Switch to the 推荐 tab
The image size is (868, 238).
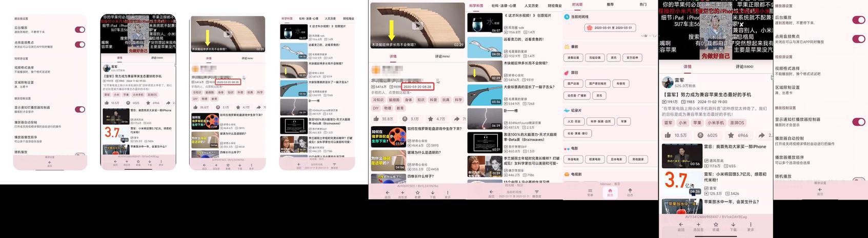pyautogui.click(x=610, y=5)
